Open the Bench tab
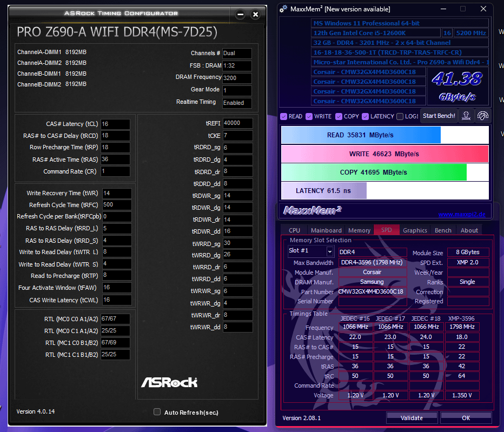This screenshot has height=432, width=504. (443, 230)
